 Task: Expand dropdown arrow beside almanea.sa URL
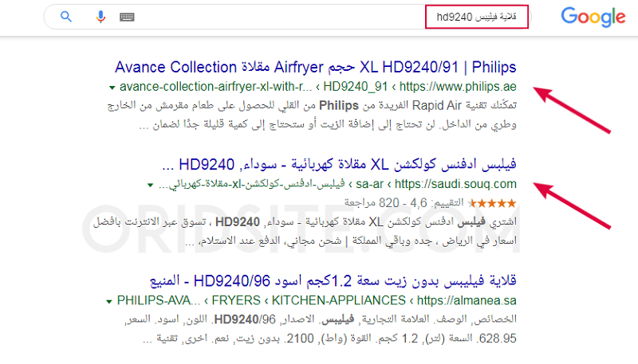pyautogui.click(x=108, y=302)
